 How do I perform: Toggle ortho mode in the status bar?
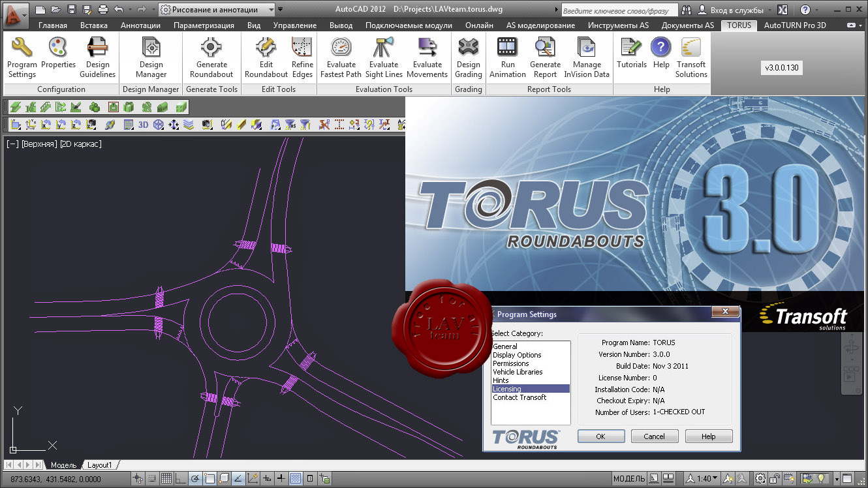pyautogui.click(x=180, y=479)
